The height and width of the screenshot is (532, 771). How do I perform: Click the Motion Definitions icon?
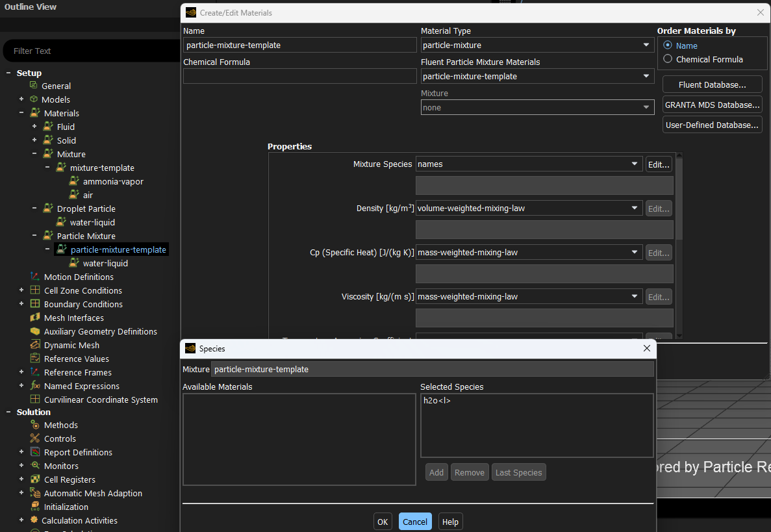pos(35,277)
